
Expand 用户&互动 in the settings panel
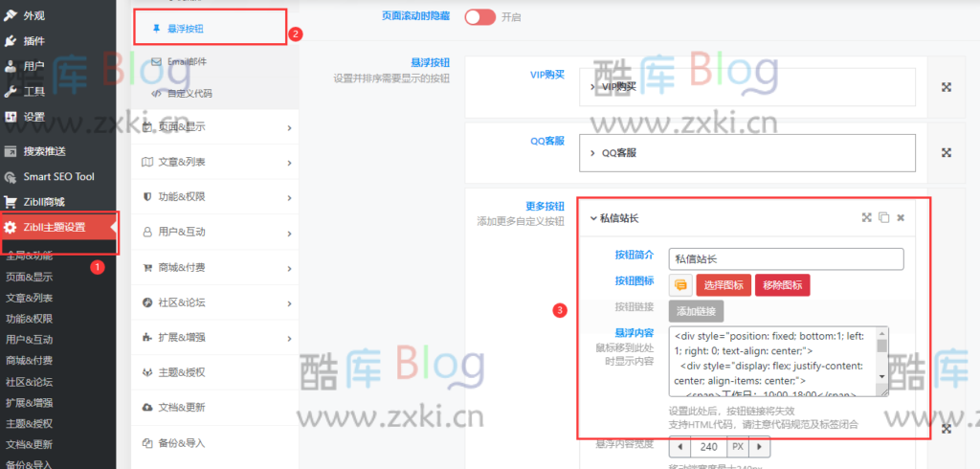tap(215, 232)
